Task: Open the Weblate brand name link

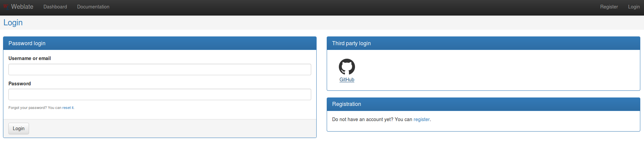Action: [x=22, y=7]
